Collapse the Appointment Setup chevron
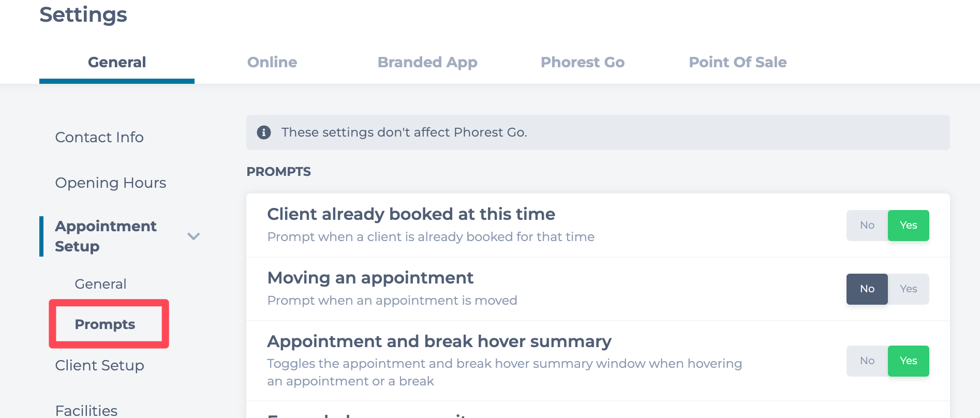980x418 pixels. click(x=194, y=236)
